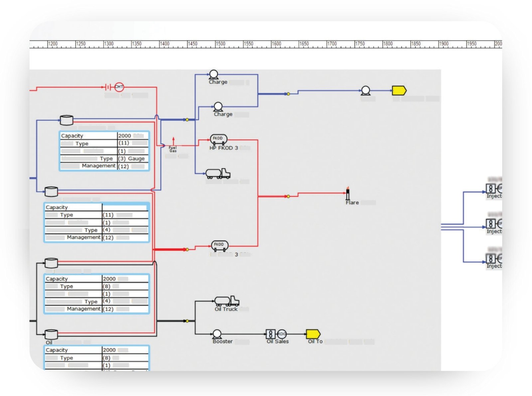Click the 1500 mark on the ruler
532x396 pixels.
pos(220,44)
